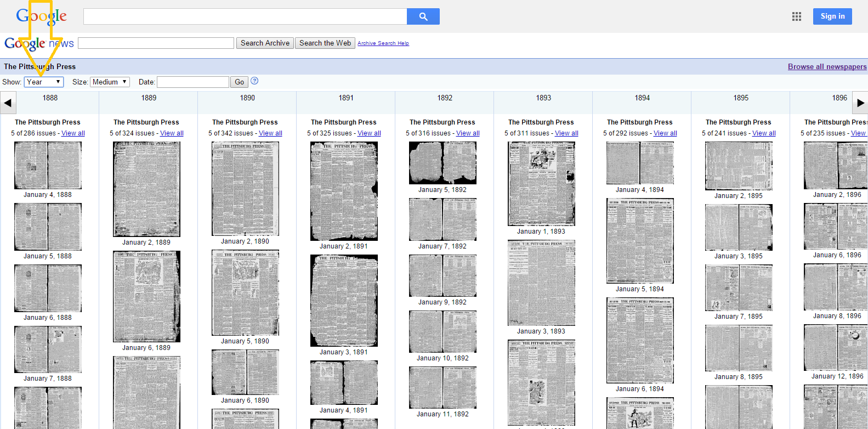The width and height of the screenshot is (868, 429).
Task: Click View all for 1891 issues
Action: (x=369, y=133)
